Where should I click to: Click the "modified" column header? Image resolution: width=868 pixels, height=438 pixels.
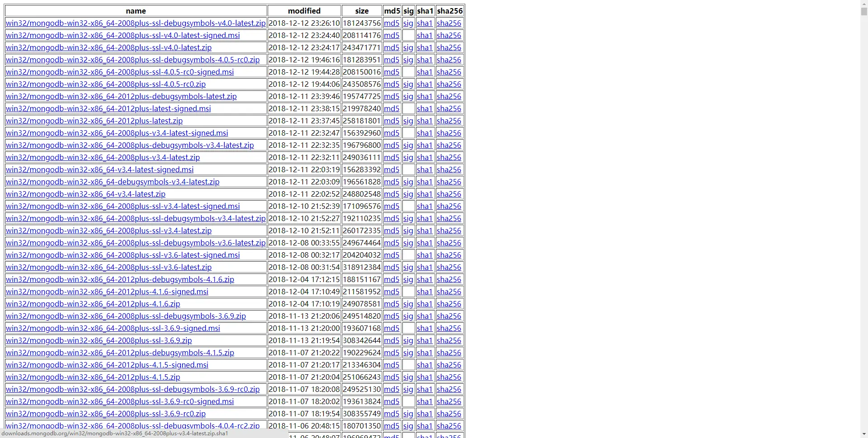point(304,11)
